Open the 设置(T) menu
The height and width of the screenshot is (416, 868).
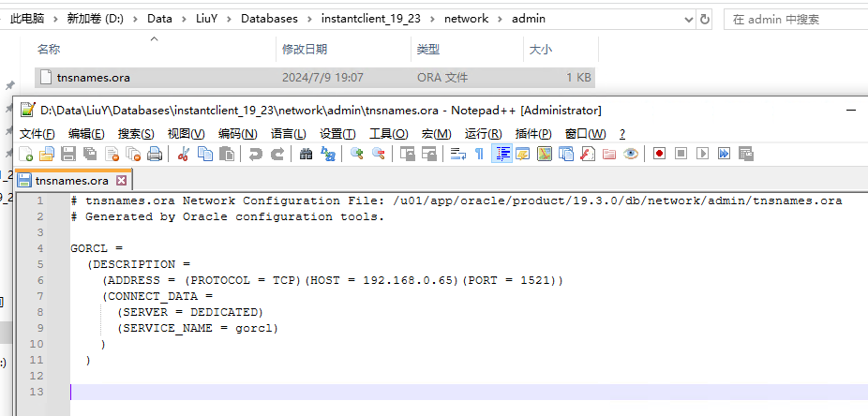click(x=337, y=134)
